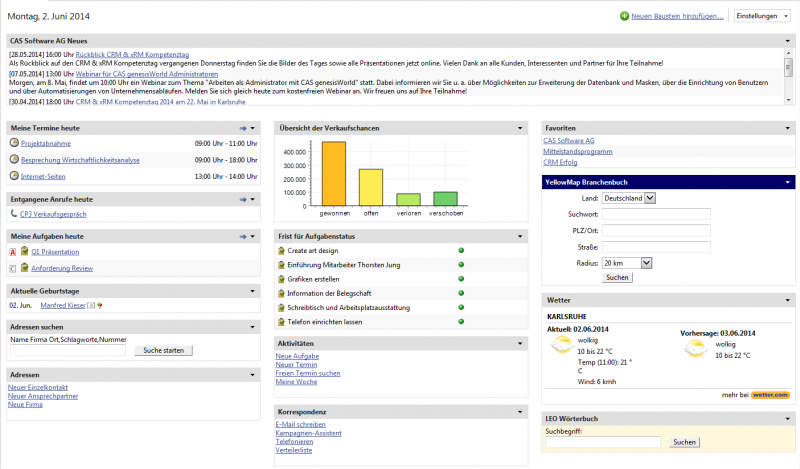Open Aktuelle Geburtstage panel menu arrow
The width and height of the screenshot is (800, 469).
[x=253, y=291]
